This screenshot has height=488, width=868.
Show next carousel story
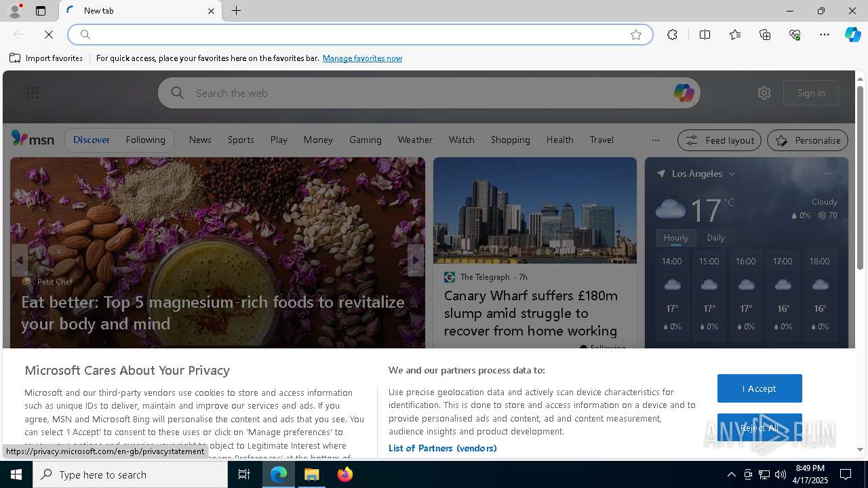pyautogui.click(x=416, y=260)
